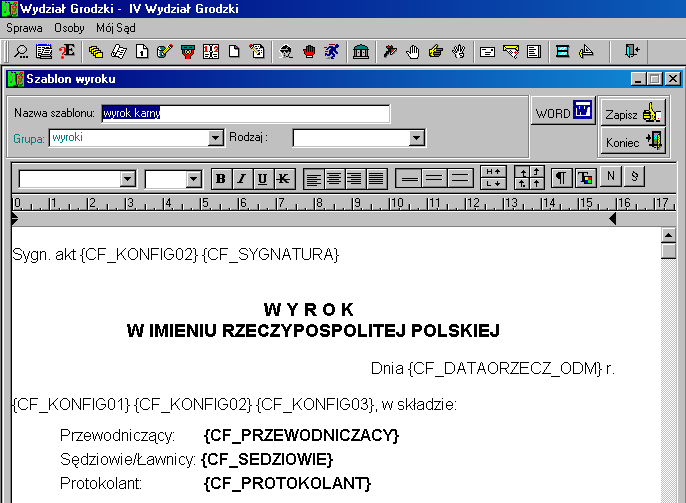
Task: Click the envelope icon in toolbar
Action: (x=487, y=52)
